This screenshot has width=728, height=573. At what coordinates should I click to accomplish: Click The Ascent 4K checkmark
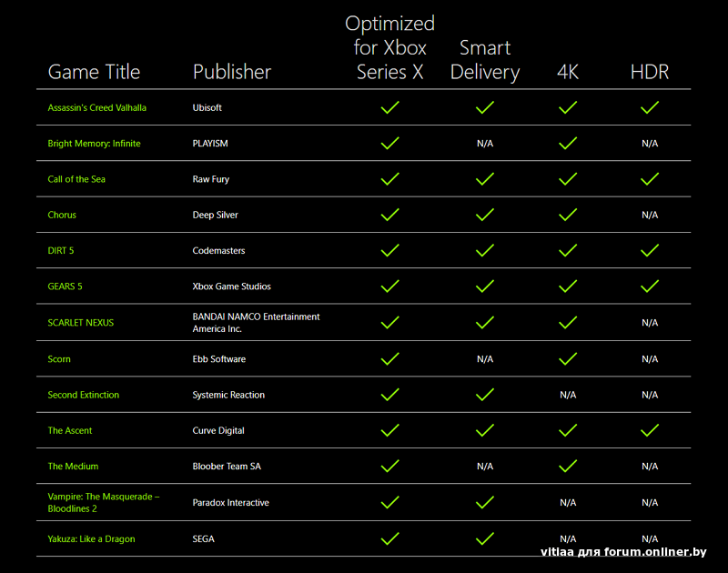point(568,430)
